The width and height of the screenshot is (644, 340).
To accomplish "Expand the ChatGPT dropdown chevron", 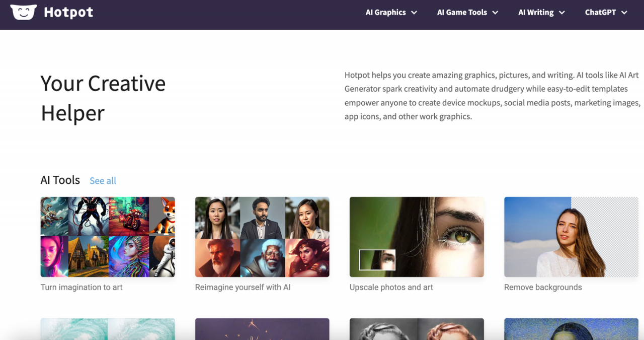I will point(624,13).
